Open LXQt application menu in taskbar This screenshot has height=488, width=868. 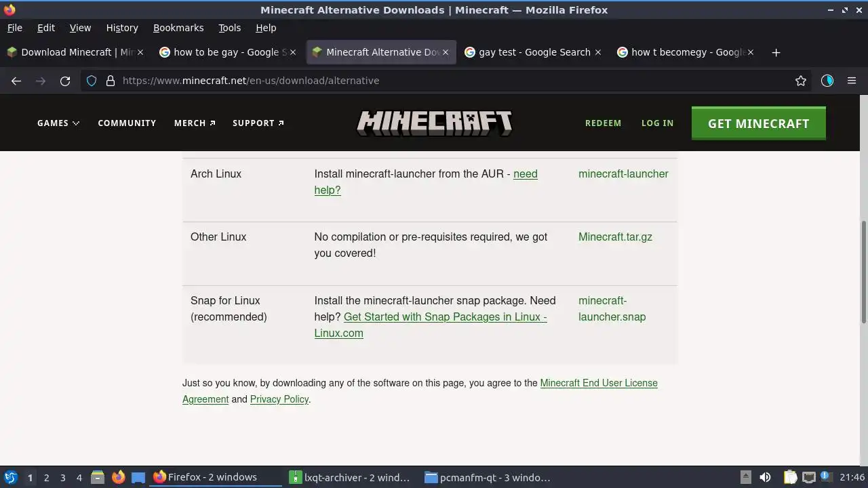pyautogui.click(x=10, y=478)
